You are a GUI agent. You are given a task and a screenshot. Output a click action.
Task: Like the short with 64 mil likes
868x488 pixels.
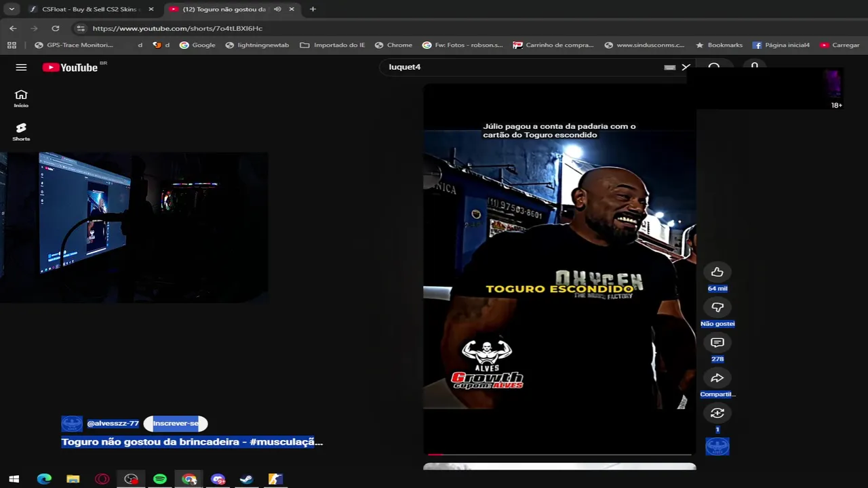(x=717, y=272)
